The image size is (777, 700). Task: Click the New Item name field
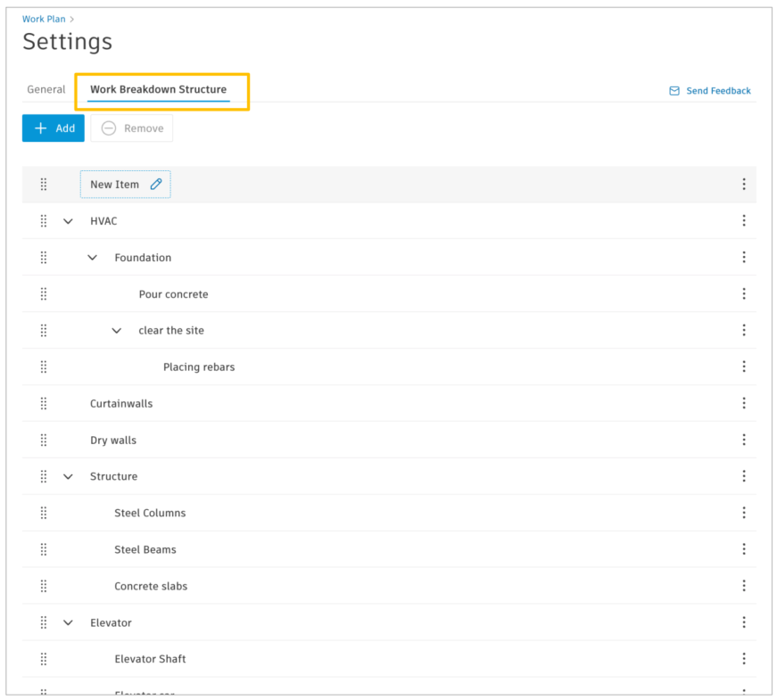[126, 185]
